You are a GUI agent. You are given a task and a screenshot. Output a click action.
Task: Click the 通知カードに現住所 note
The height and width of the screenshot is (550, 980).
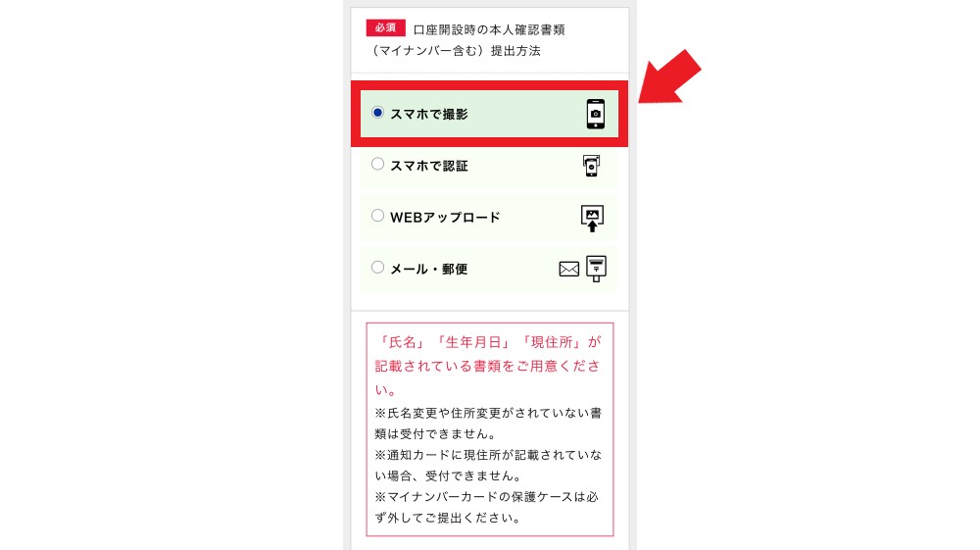coord(488,465)
